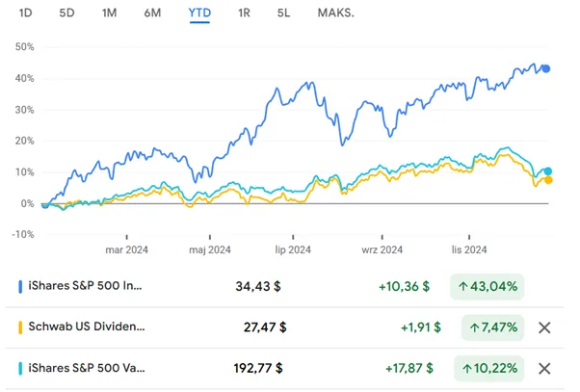Click the change value +1,91 $

[421, 327]
